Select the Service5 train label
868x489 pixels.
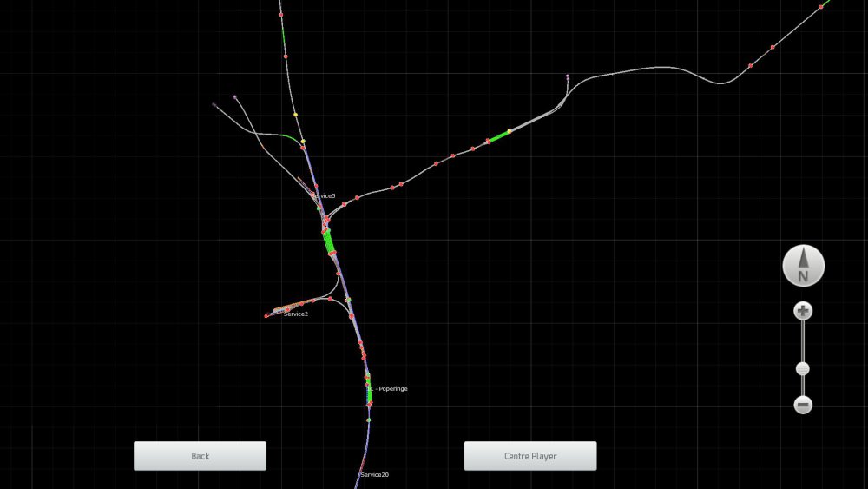[325, 195]
